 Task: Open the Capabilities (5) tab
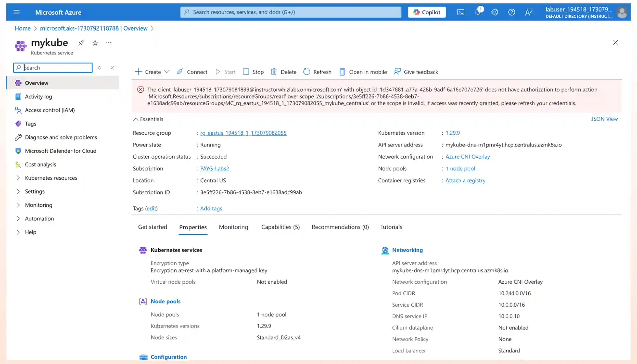tap(280, 227)
